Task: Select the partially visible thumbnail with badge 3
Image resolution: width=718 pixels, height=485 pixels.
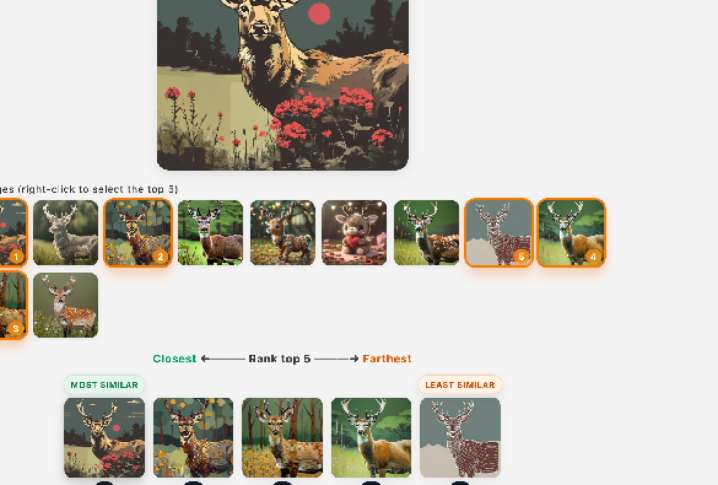Action: tap(13, 305)
